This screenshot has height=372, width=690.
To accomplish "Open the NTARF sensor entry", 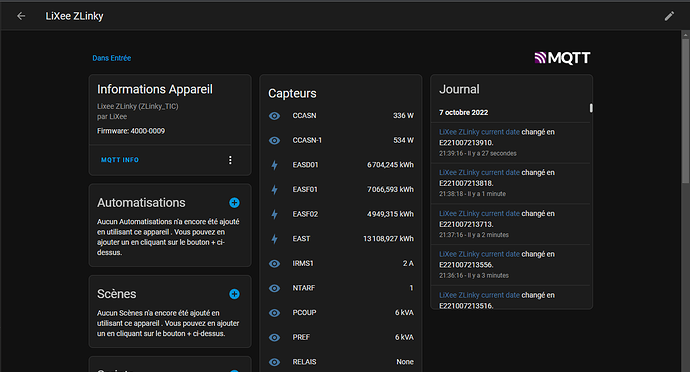I will pos(341,288).
